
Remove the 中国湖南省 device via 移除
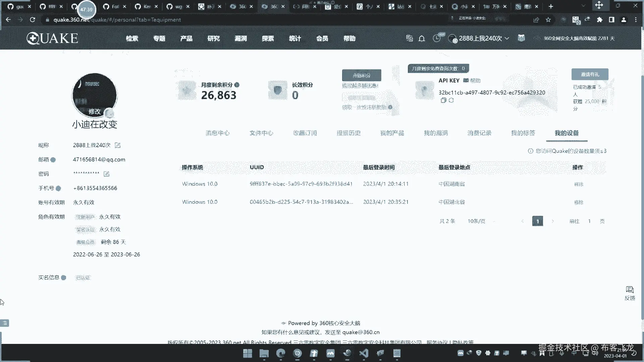579,184
